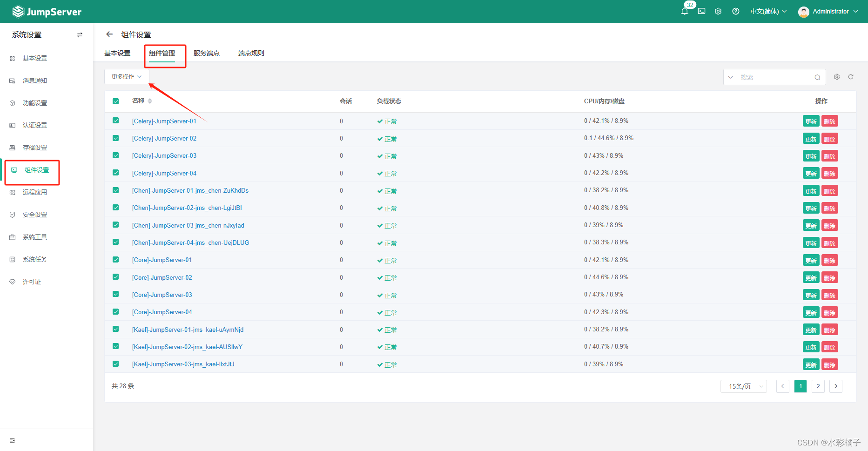Select 组件设置 in the sidebar

tap(37, 170)
